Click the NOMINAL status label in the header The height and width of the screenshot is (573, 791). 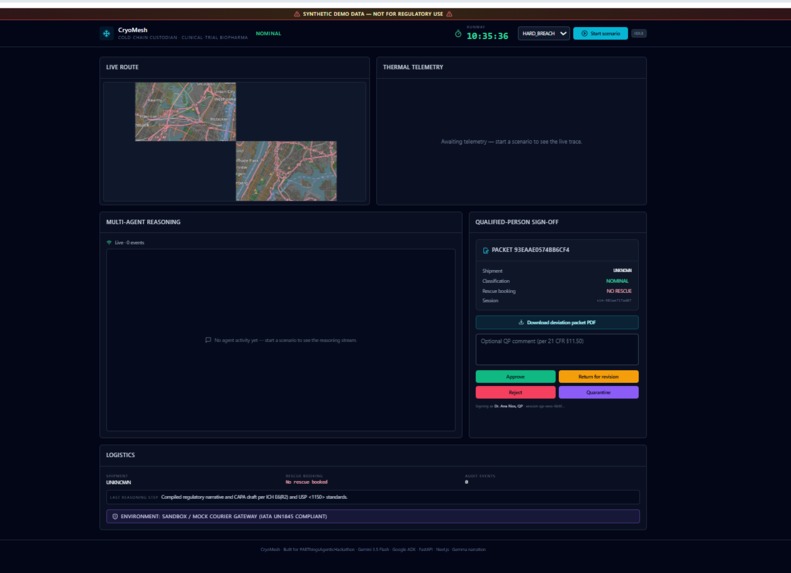pos(268,33)
